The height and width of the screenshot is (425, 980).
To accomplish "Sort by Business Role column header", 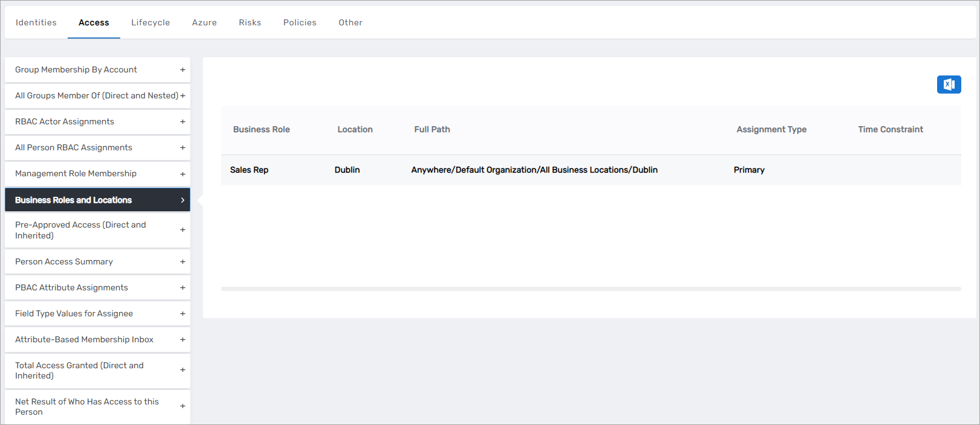I will [262, 130].
